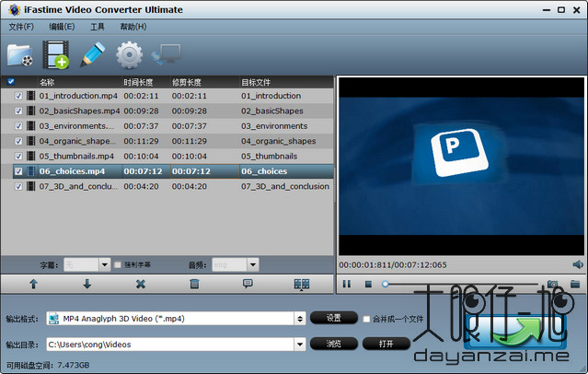588x374 pixels.
Task: Toggle the select-all checkbox in list header
Action: coord(11,81)
